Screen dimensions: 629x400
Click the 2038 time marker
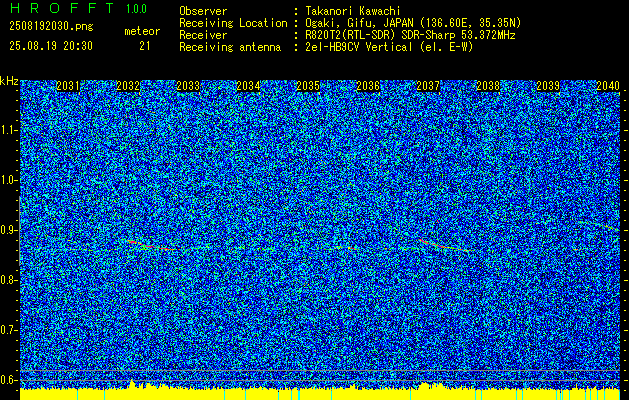click(488, 86)
